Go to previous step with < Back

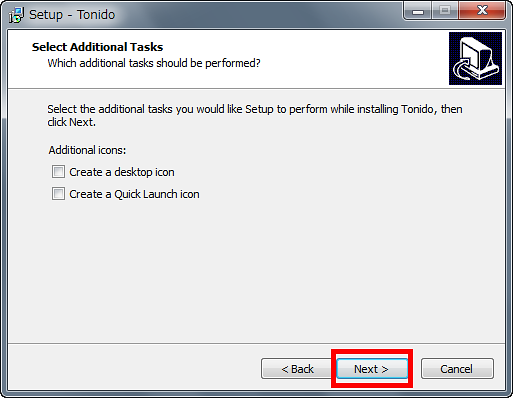coord(297,369)
